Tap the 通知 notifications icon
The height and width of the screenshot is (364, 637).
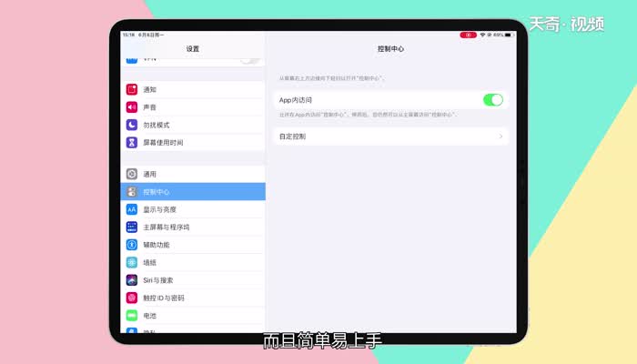(x=132, y=89)
